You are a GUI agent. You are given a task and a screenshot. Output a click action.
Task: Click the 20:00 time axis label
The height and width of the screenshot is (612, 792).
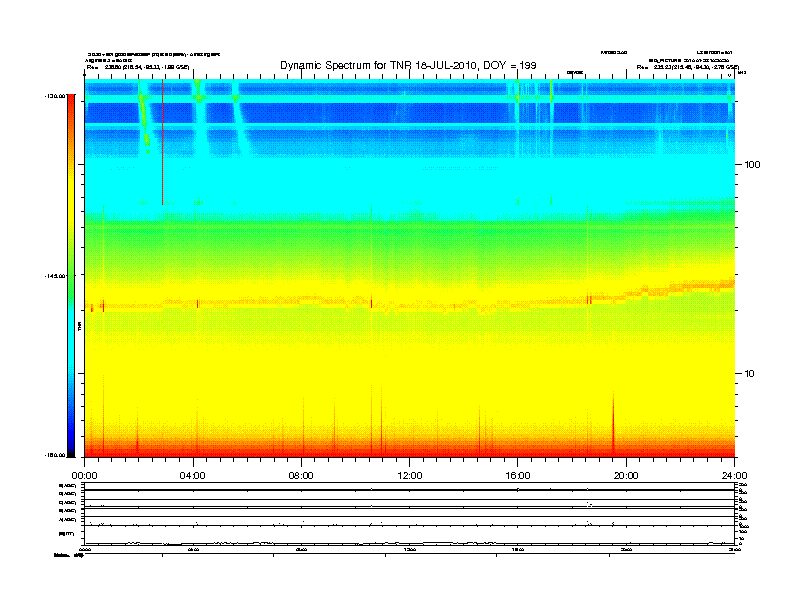click(x=626, y=476)
